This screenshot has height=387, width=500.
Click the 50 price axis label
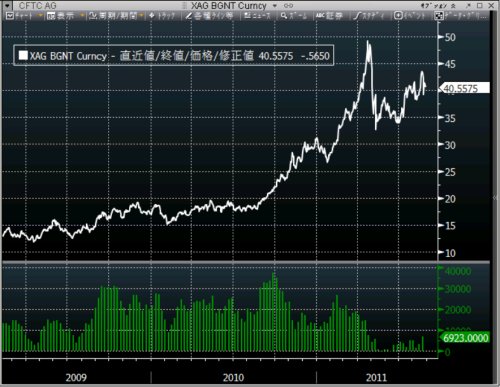[x=450, y=37]
